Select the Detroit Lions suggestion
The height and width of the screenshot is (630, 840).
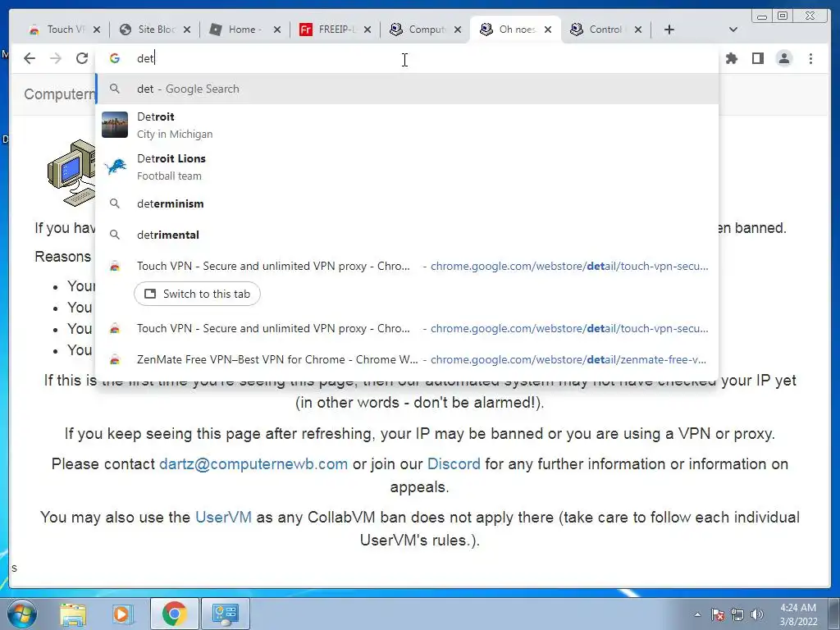[x=407, y=167]
